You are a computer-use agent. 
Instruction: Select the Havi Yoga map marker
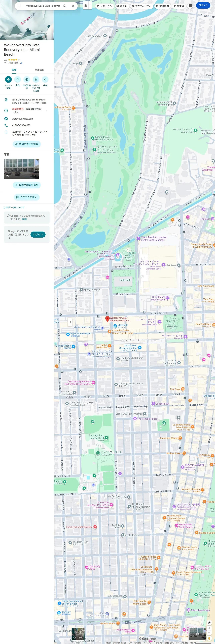coord(81,63)
